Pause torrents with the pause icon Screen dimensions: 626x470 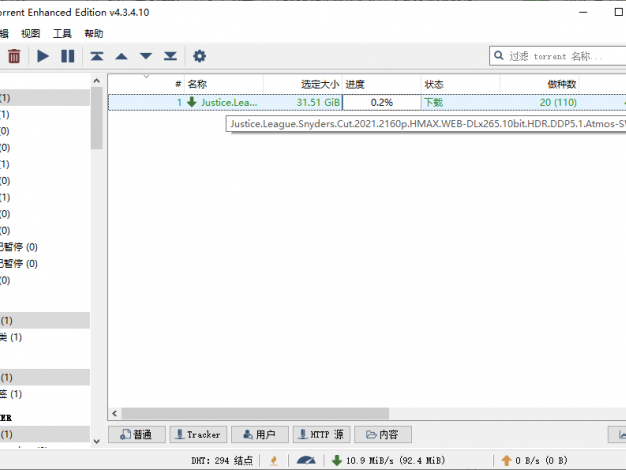[x=67, y=56]
